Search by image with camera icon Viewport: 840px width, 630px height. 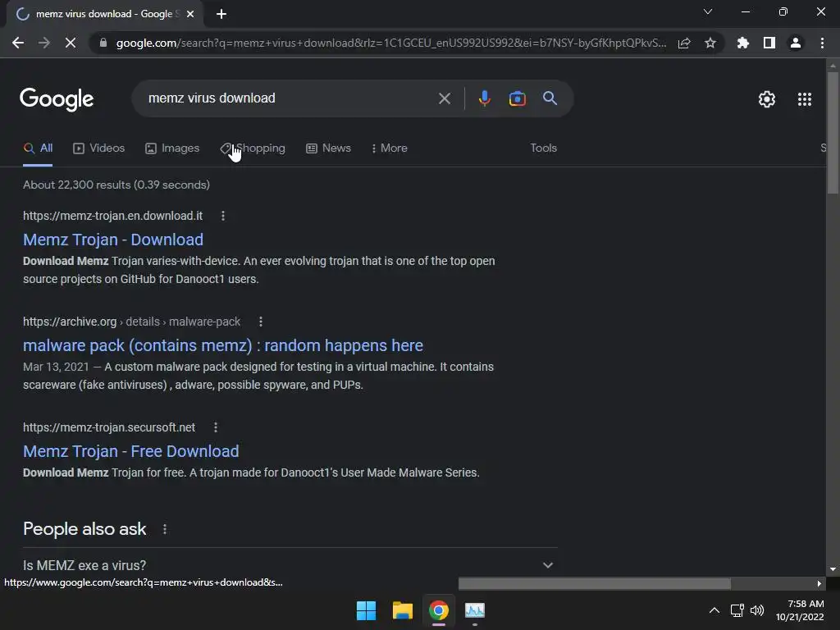pos(517,98)
